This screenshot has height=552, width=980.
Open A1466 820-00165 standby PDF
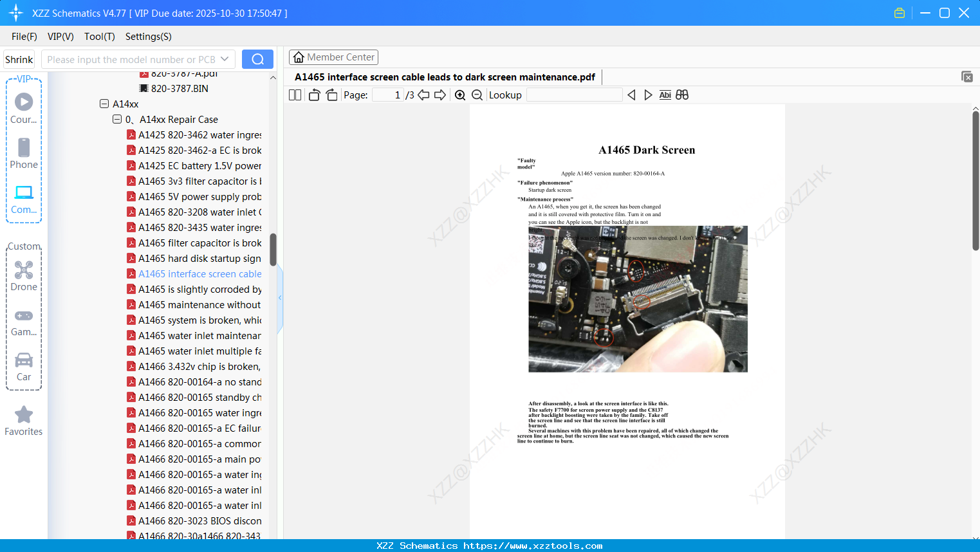194,398
